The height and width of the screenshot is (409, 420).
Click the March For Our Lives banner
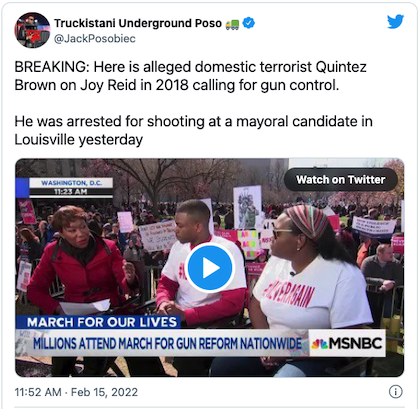99,322
